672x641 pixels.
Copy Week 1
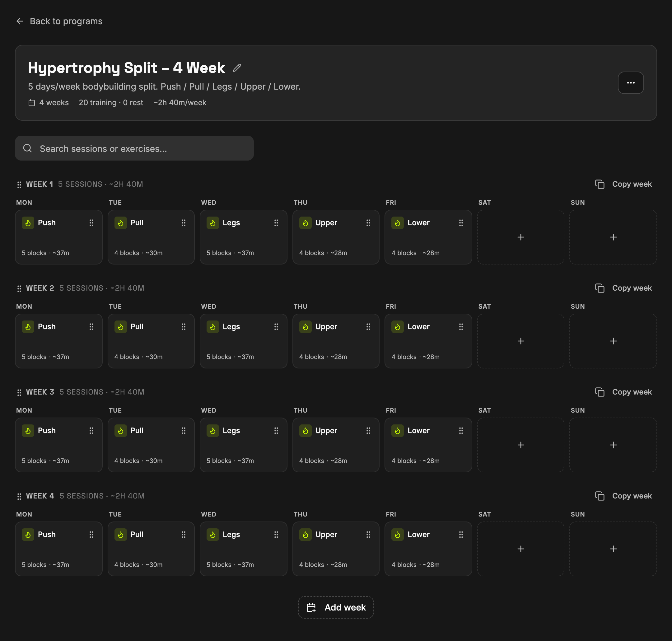coord(623,184)
